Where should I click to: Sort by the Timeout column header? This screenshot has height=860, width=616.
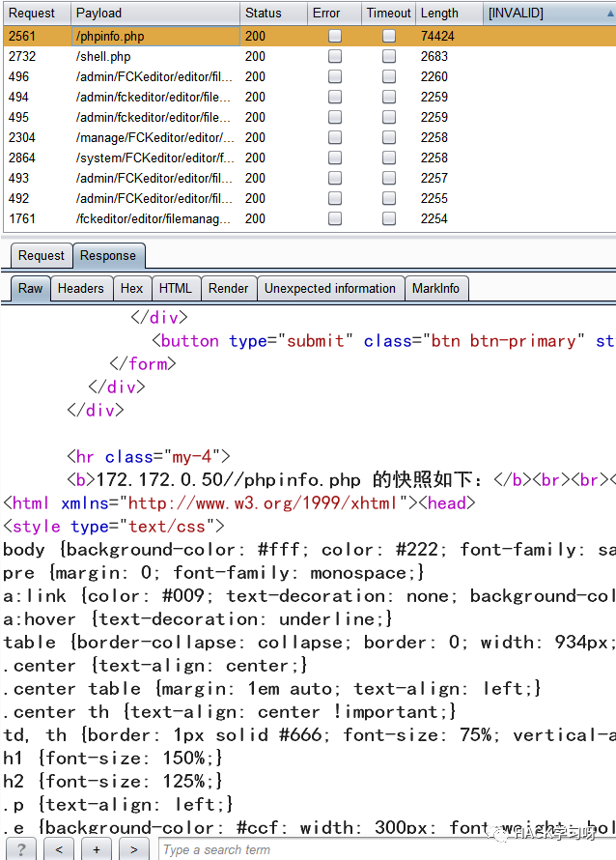point(388,14)
